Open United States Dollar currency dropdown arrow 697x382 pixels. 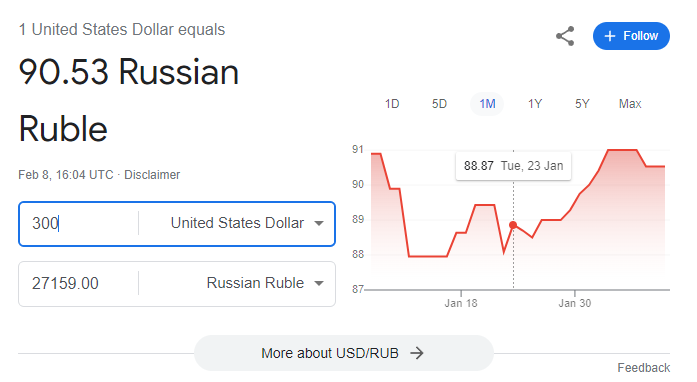click(319, 223)
